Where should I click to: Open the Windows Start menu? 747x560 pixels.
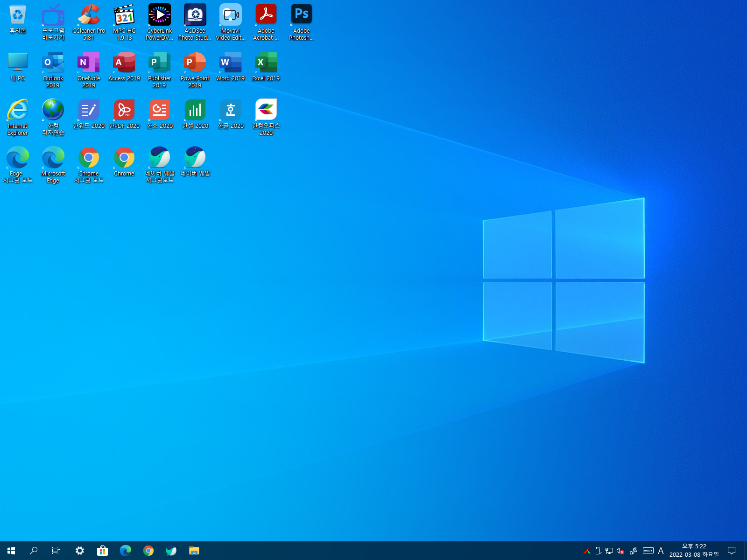[x=11, y=551]
